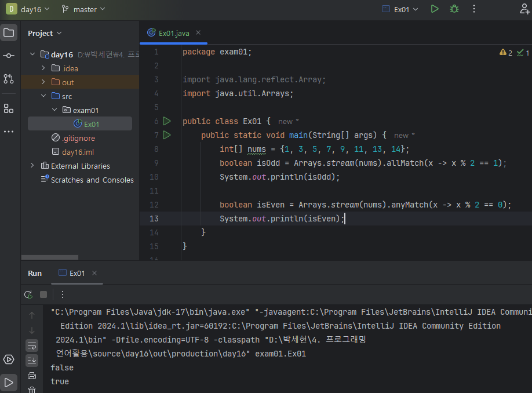Viewport: 532px width, 393px height.
Task: Expand the out folder in project tree
Action: [43, 82]
